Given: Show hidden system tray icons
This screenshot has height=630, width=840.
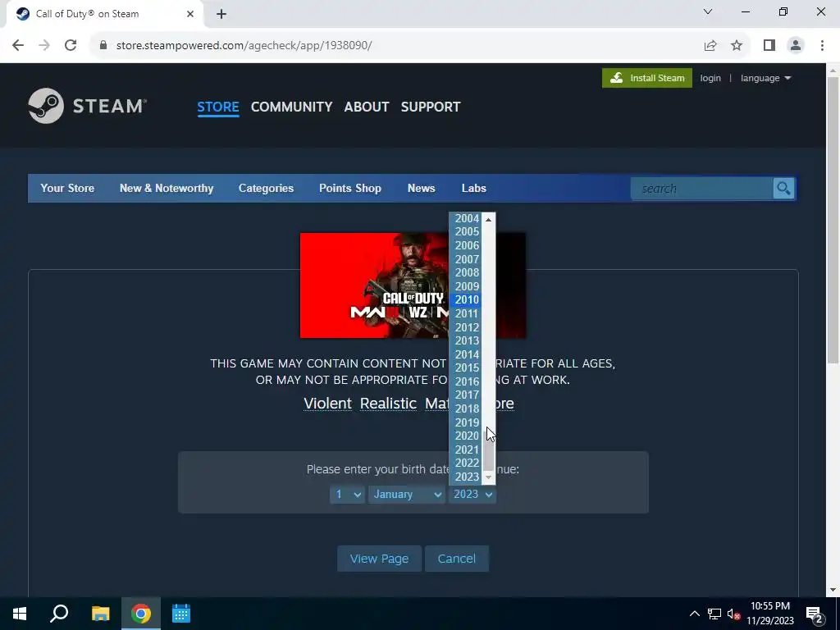Looking at the screenshot, I should 694,614.
